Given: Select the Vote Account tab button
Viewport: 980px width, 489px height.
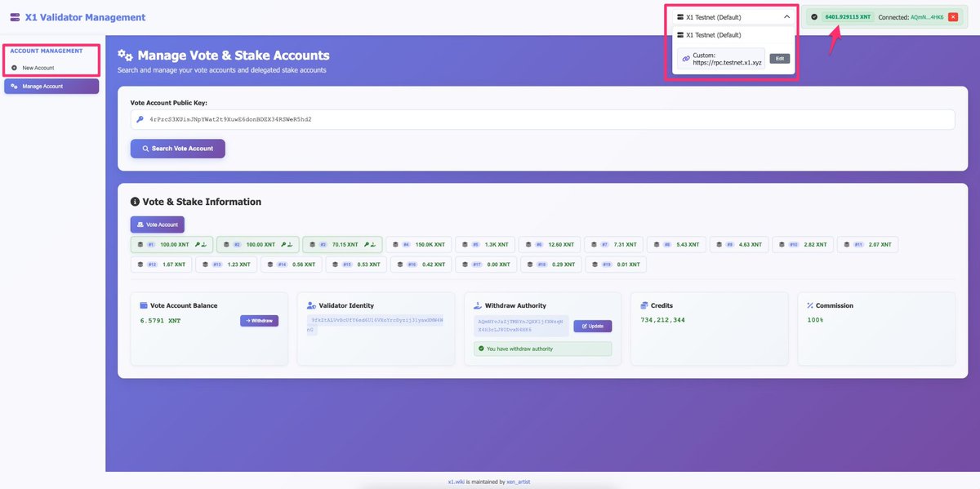Looking at the screenshot, I should coord(158,224).
